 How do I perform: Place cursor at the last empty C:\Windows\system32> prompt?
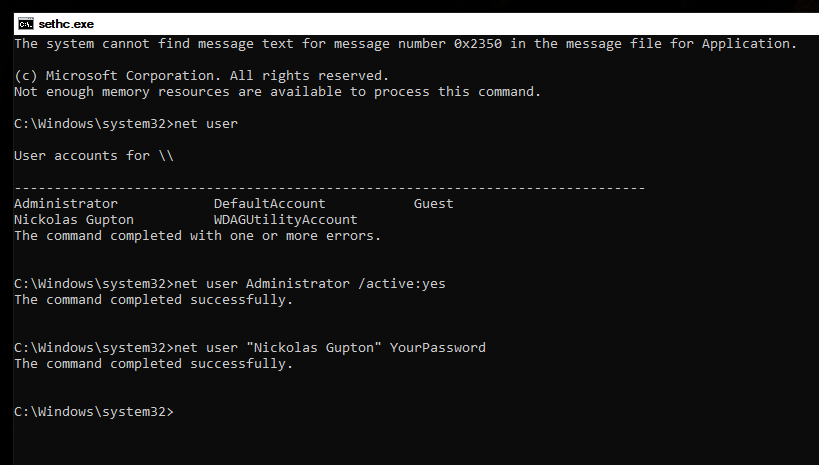pos(178,412)
